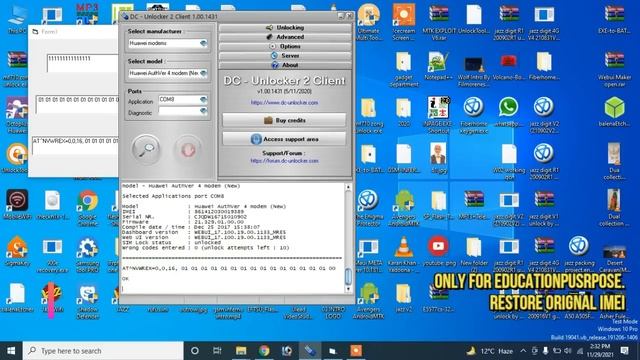Select the New folder (2) icon
Viewport: 640px width, 360px height.
click(x=474, y=254)
